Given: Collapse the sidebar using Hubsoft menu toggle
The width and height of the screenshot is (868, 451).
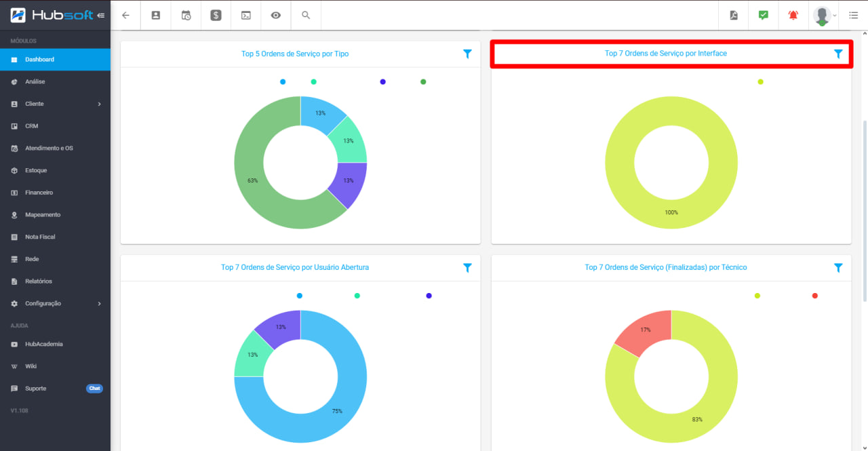Looking at the screenshot, I should (101, 15).
